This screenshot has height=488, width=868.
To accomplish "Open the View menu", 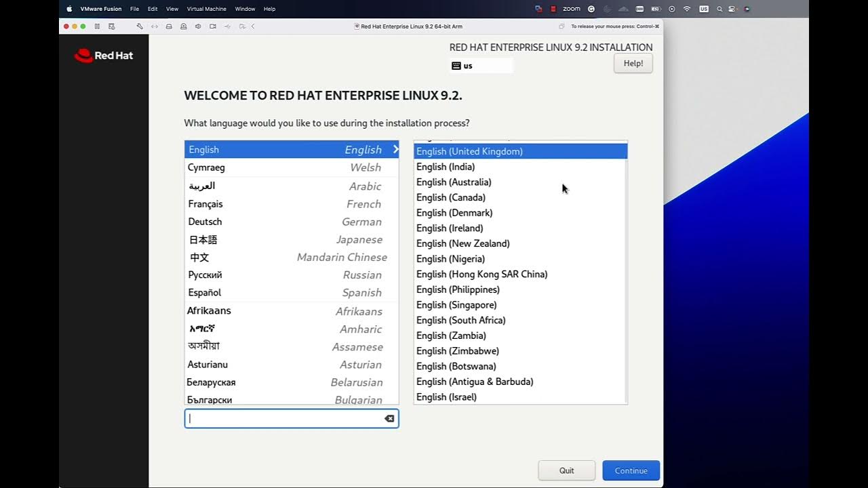I will tap(172, 9).
